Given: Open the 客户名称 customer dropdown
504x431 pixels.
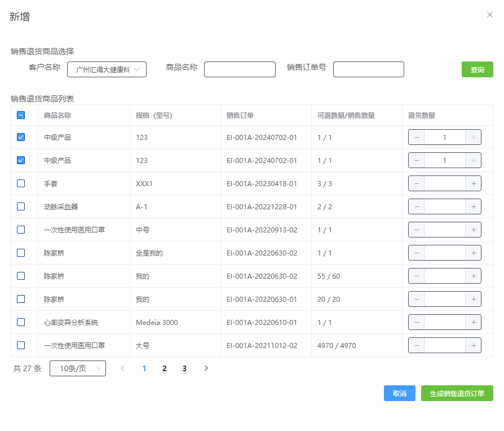Looking at the screenshot, I should [107, 69].
